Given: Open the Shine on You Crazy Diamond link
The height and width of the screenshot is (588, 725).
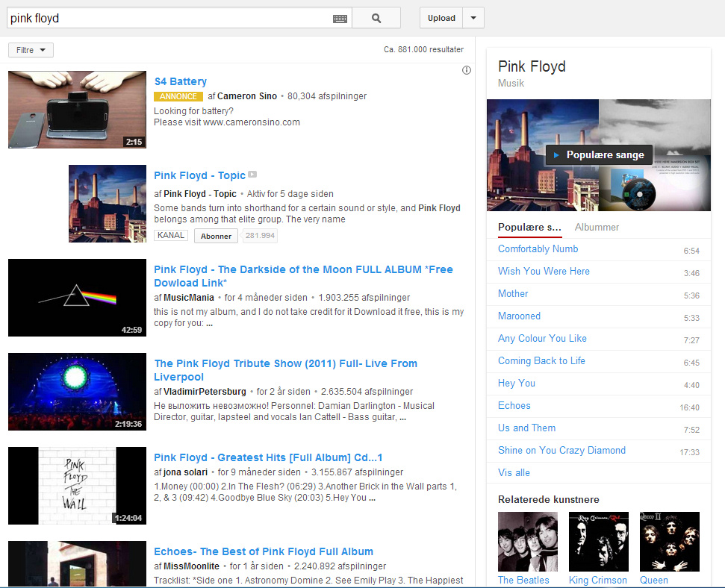Looking at the screenshot, I should [x=561, y=450].
